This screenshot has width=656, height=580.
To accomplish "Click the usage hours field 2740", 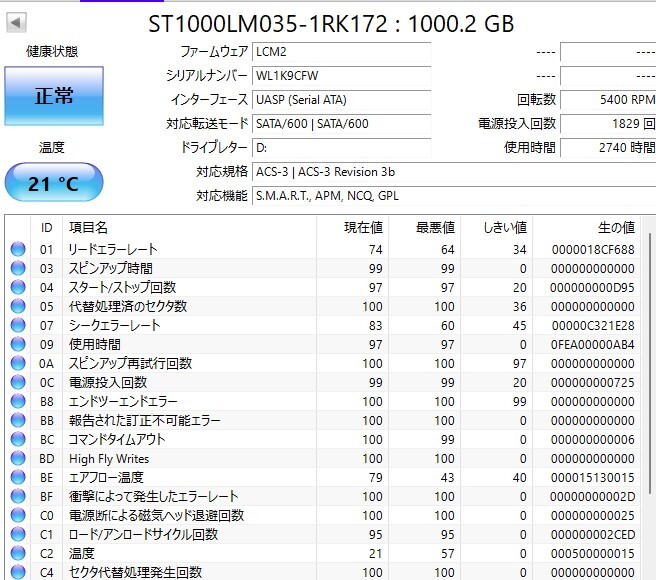I will [x=608, y=148].
